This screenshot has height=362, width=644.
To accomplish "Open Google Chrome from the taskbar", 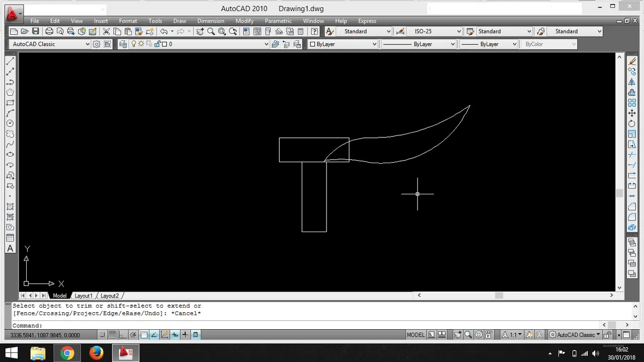I will (67, 353).
